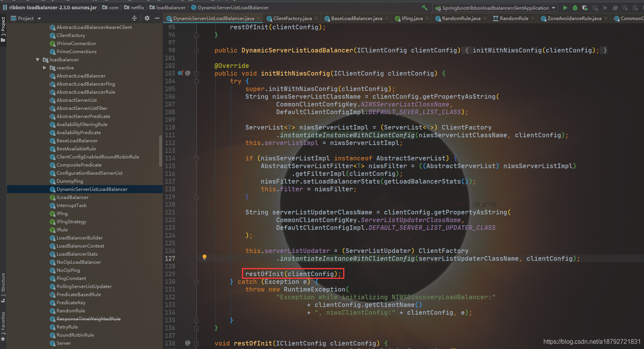Toggle fold marker at line 114 if statement

196,158
